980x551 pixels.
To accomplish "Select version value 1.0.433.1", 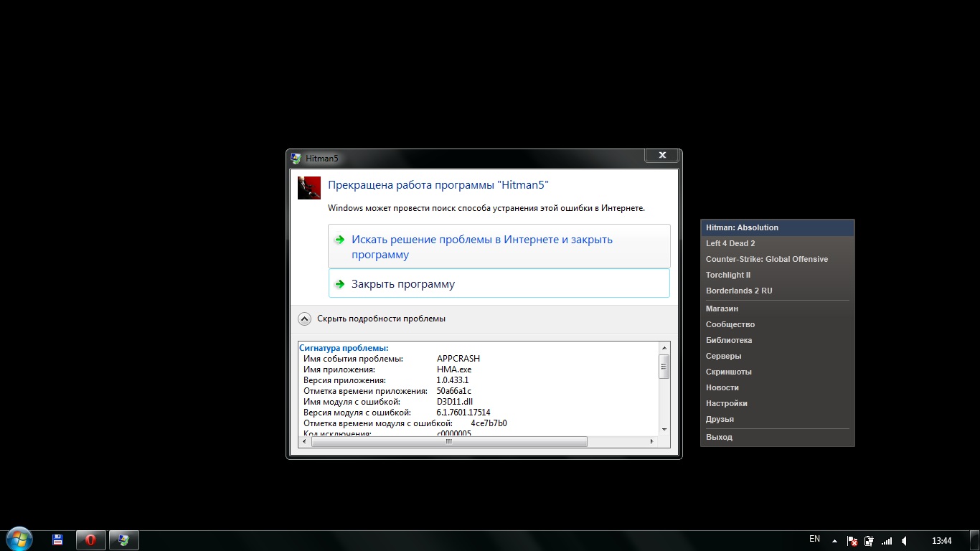I will click(x=453, y=380).
